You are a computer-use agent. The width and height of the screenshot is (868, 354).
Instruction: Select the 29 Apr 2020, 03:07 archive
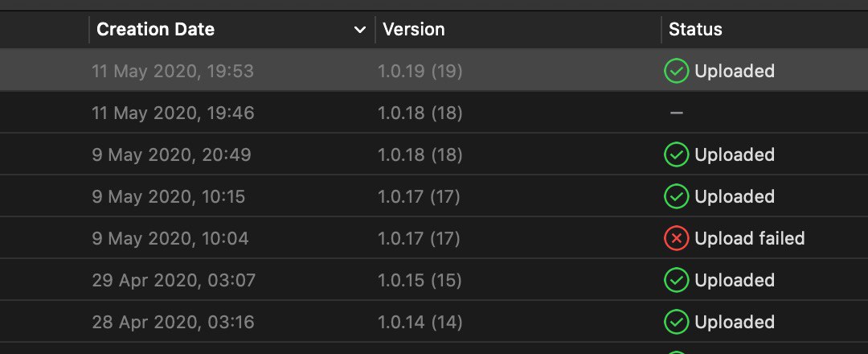coord(173,280)
